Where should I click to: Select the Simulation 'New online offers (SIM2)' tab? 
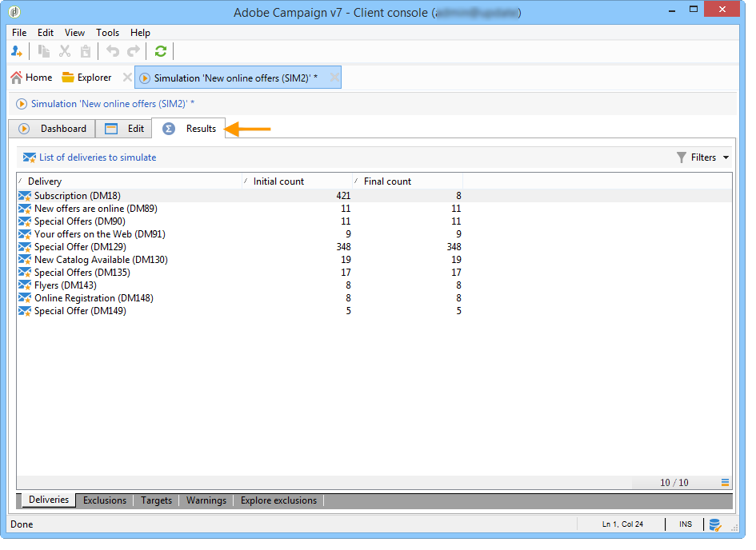coord(236,78)
